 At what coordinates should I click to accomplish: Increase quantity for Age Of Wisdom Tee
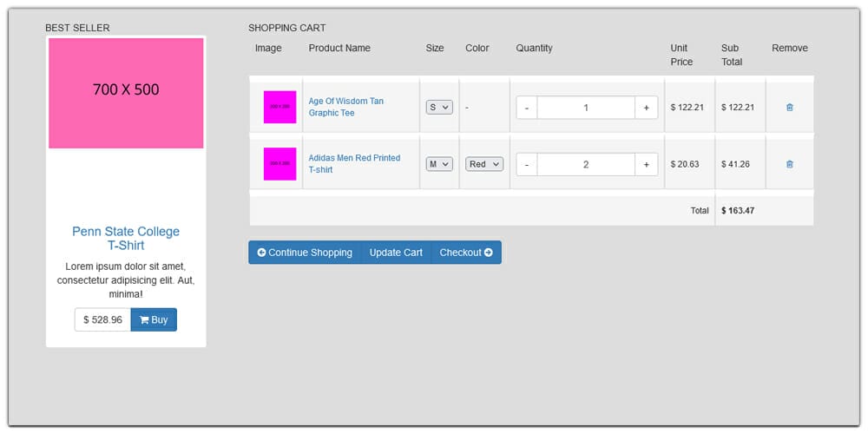click(646, 108)
